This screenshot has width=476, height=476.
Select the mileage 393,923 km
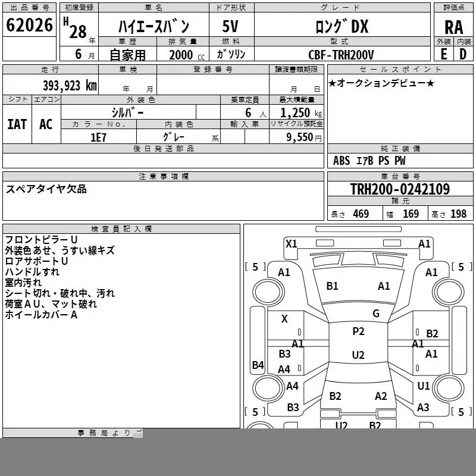70,86
